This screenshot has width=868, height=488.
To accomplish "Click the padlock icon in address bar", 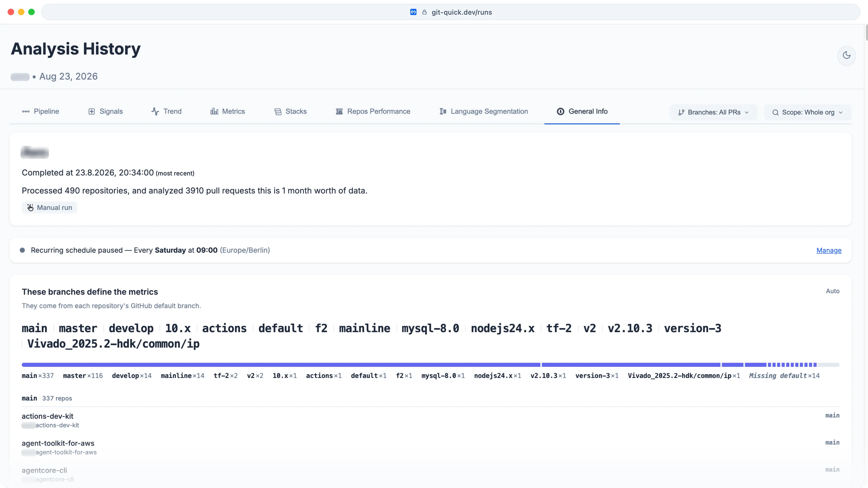I will point(425,12).
